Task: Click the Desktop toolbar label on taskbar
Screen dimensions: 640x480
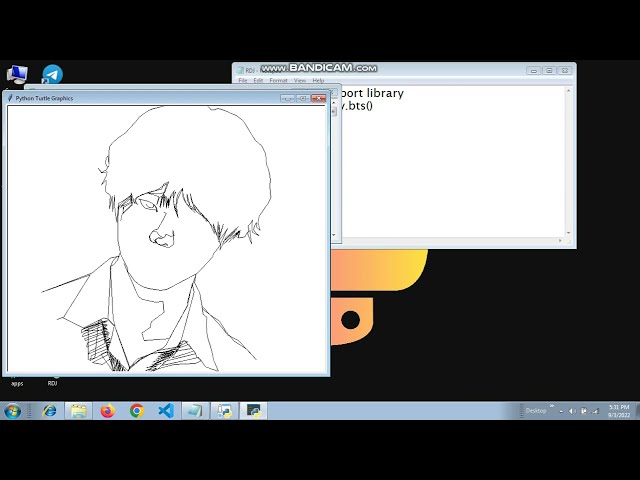Action: pyautogui.click(x=536, y=411)
